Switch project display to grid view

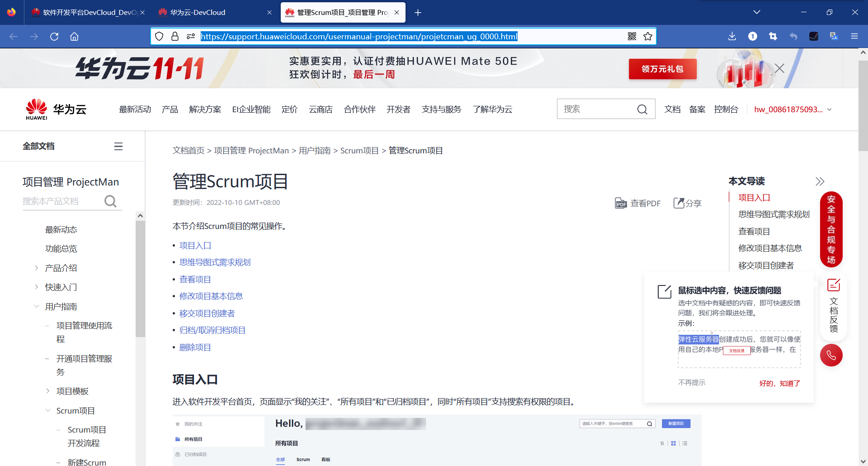point(673,443)
